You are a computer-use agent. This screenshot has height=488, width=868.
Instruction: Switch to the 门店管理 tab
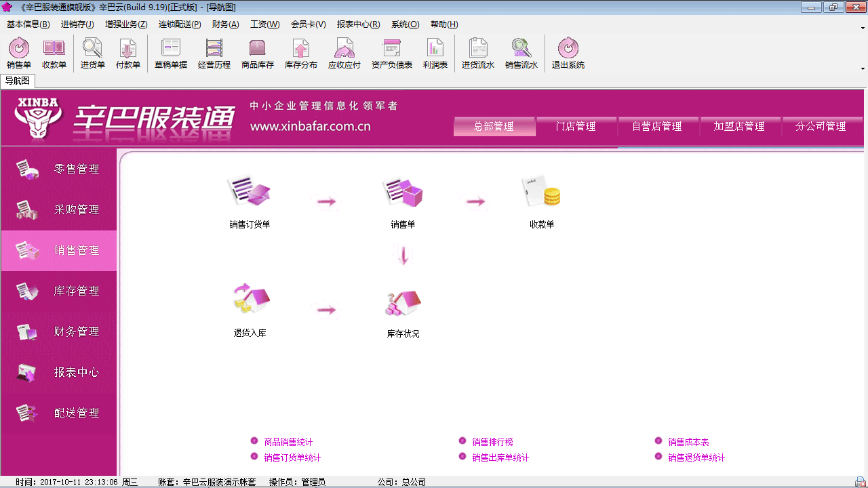[576, 126]
